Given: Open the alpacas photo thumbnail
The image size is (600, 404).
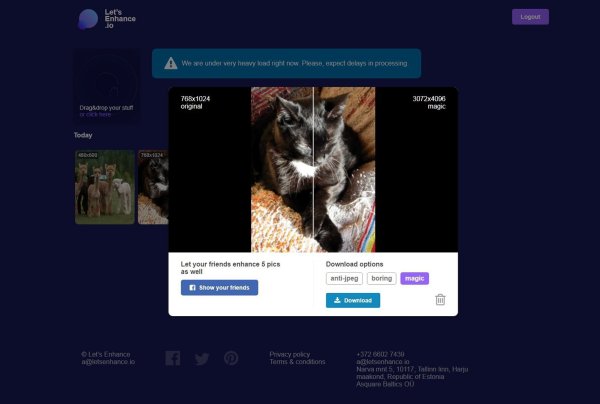Looking at the screenshot, I should coord(104,187).
